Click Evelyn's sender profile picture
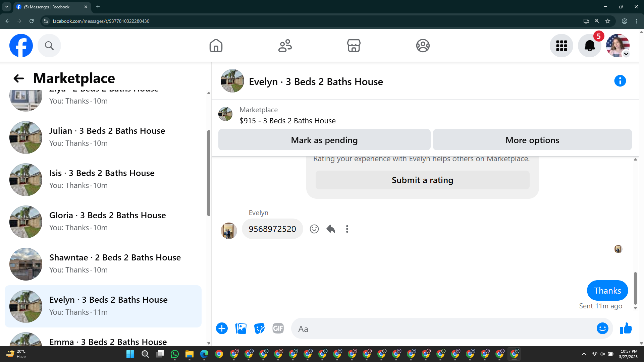The width and height of the screenshot is (644, 362). pos(229,231)
